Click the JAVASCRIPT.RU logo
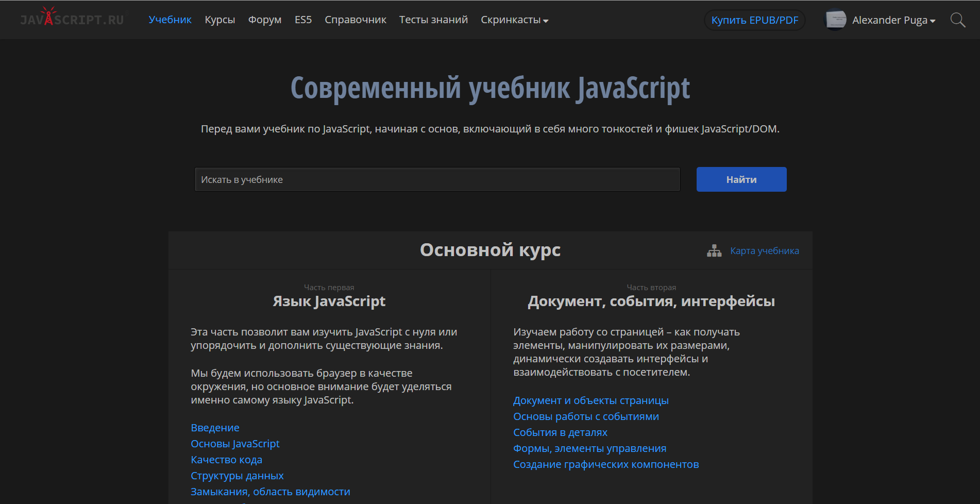 point(72,19)
